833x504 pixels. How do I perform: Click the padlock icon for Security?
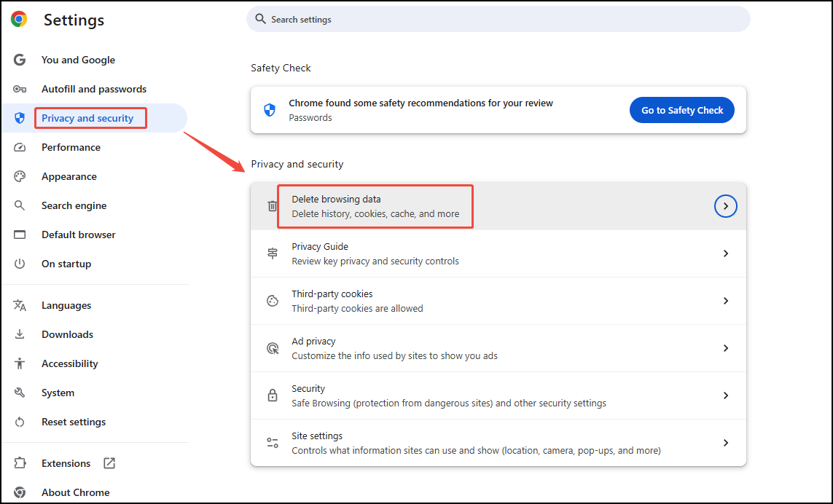click(273, 395)
